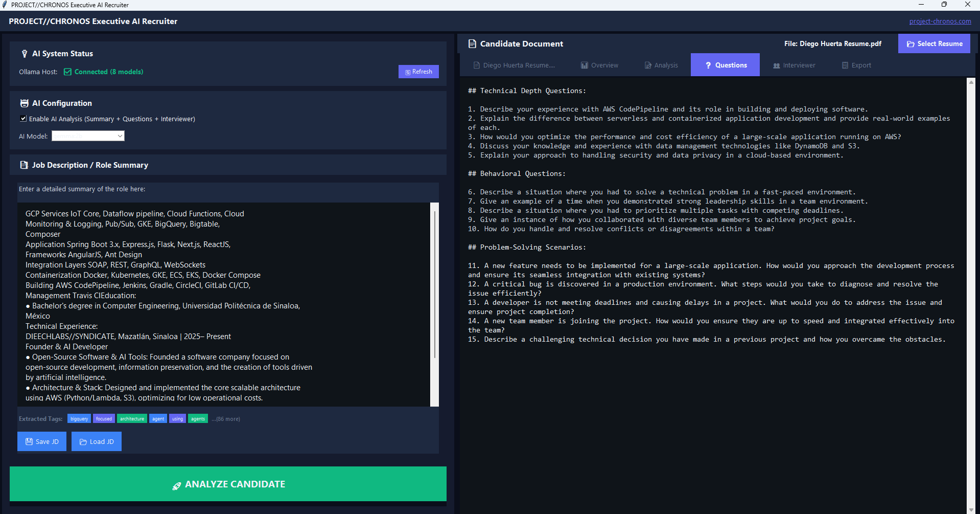Click the people icon on the Interviewer tab
This screenshot has width=980, height=514.
777,65
